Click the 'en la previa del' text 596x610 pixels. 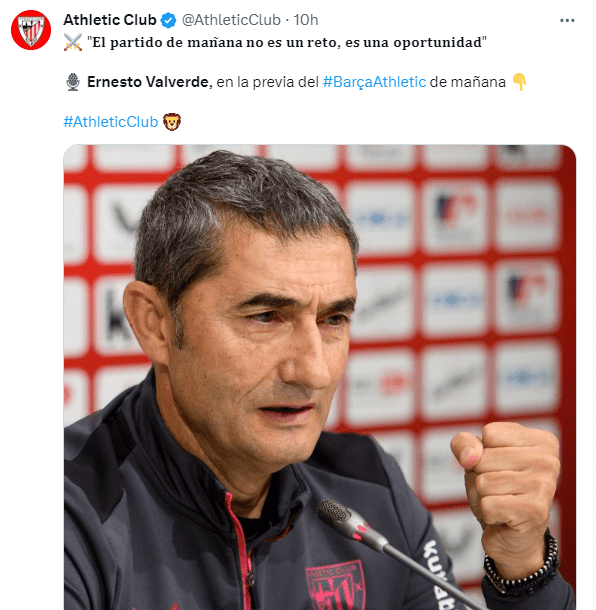pos(267,82)
